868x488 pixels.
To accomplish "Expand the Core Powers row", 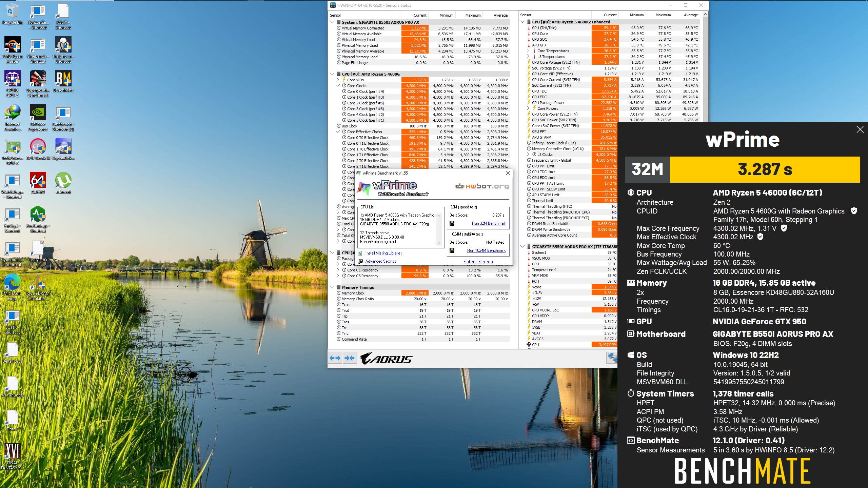I will [528, 108].
